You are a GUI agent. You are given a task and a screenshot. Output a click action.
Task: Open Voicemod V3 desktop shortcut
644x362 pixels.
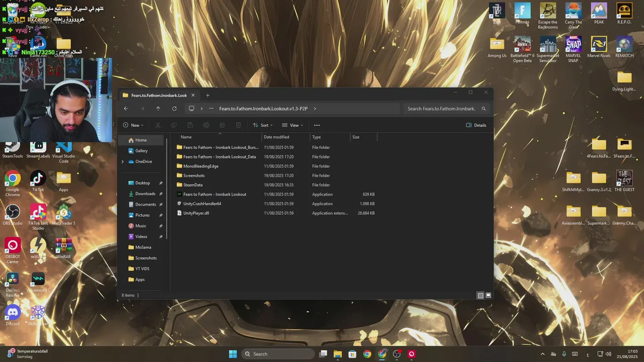click(38, 283)
